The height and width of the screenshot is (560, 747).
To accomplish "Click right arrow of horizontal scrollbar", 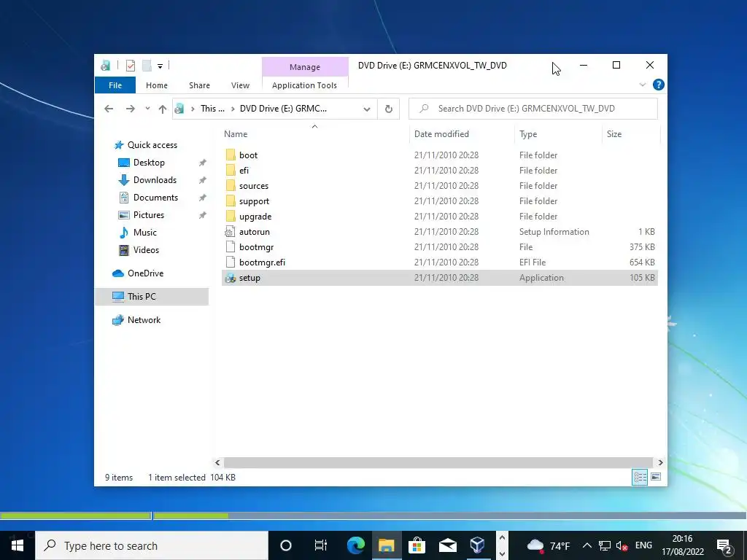I will pos(660,462).
